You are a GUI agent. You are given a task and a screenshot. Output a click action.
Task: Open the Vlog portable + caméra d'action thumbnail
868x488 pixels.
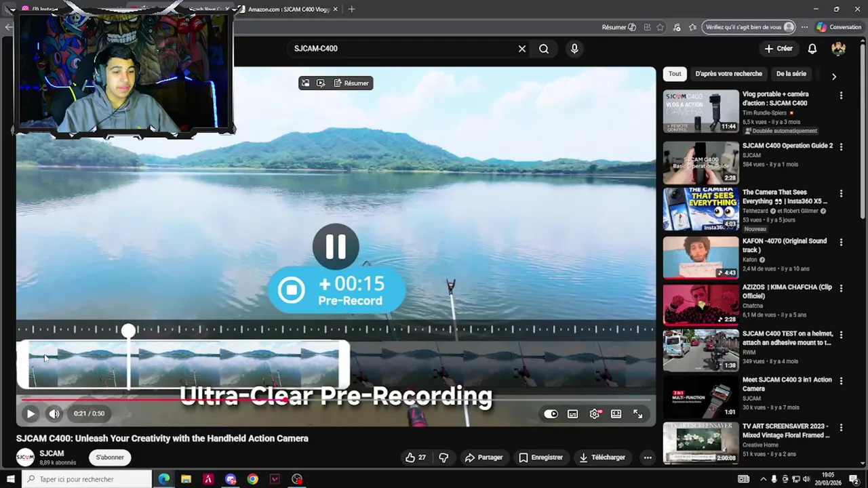point(701,111)
